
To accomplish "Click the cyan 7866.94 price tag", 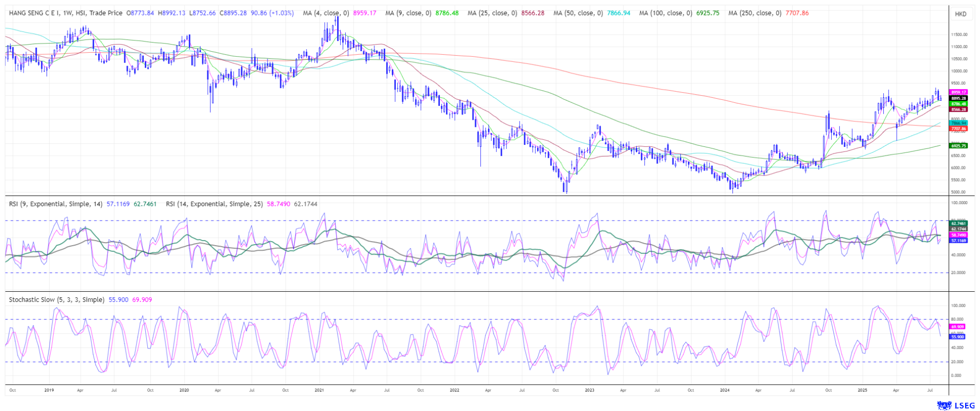I will [958, 123].
